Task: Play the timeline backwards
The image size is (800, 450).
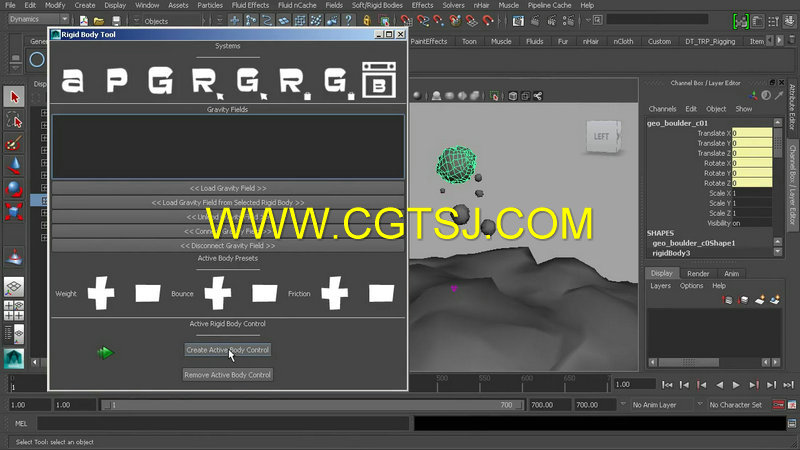Action: click(719, 385)
